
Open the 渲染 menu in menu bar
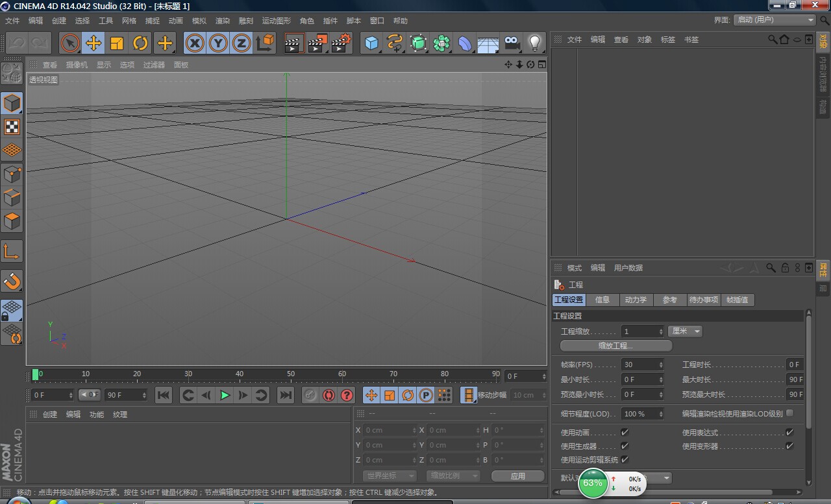tap(223, 21)
